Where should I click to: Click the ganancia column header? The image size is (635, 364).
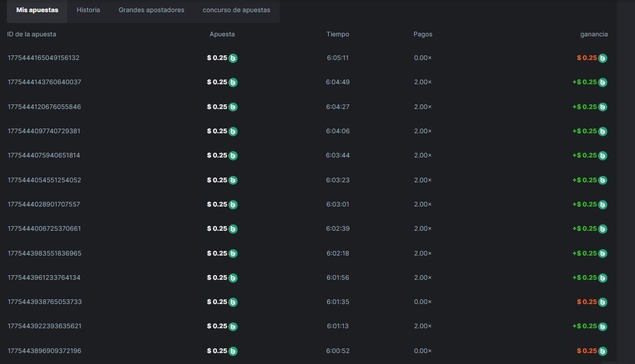tap(593, 34)
